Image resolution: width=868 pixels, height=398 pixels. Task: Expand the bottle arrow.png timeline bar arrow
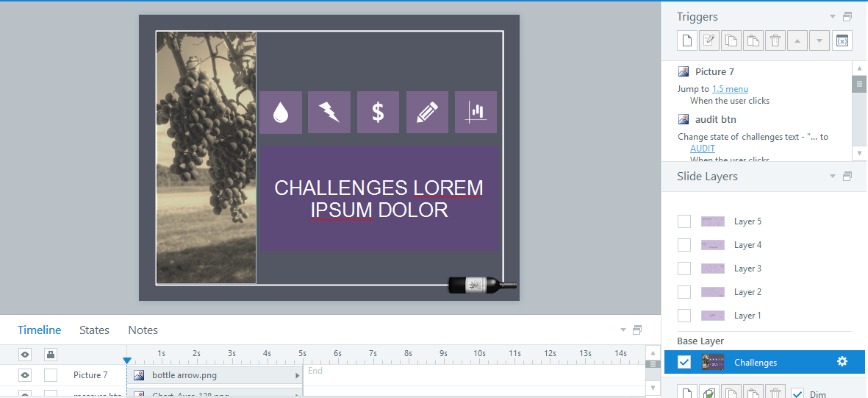[298, 376]
